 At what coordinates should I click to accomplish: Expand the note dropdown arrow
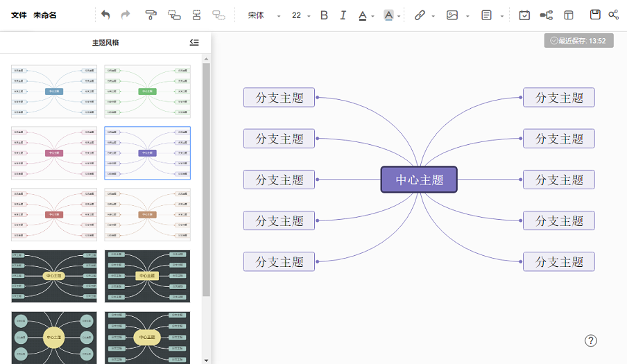[502, 17]
